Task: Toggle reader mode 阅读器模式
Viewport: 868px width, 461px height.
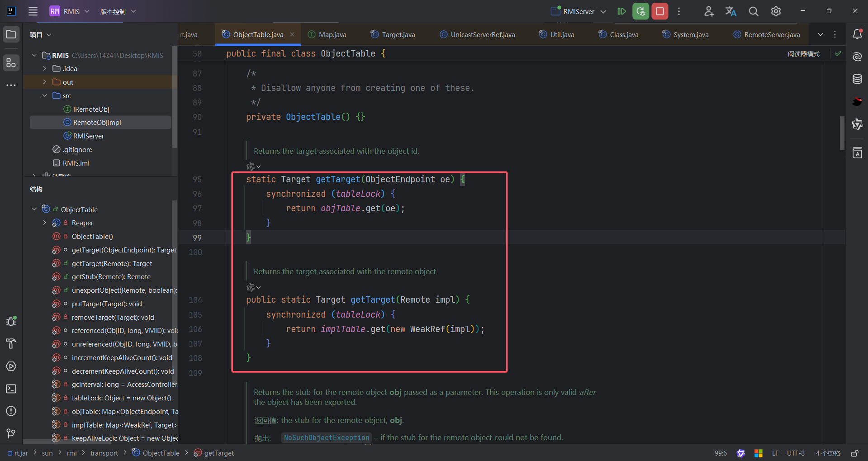Action: point(803,54)
